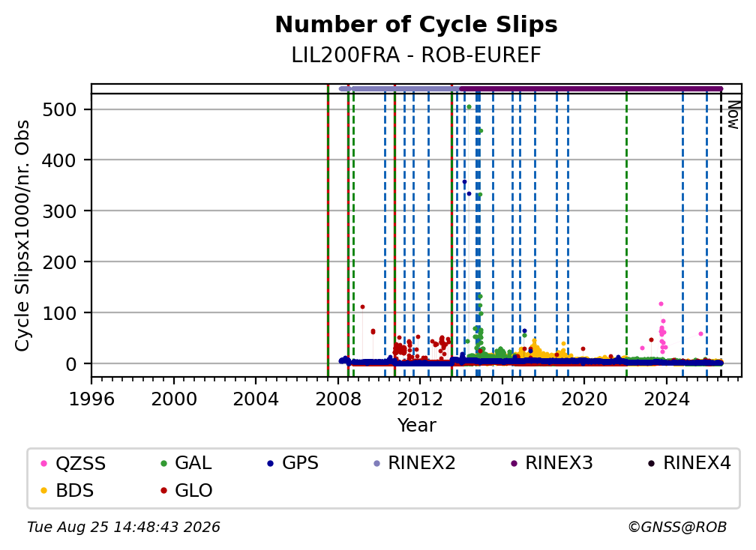The image size is (756, 550).
Task: Click the 2000 x-axis tick label
Action: click(173, 399)
